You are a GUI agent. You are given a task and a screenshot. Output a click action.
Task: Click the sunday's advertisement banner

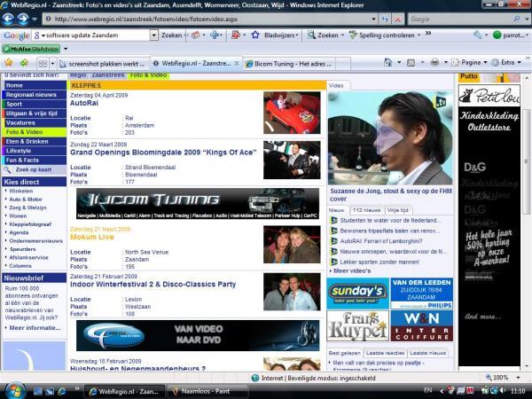(357, 293)
